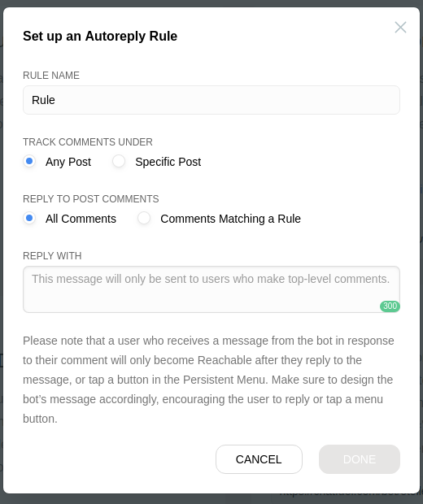The height and width of the screenshot is (504, 423).
Task: Click the Rule Name input field
Action: pos(211,100)
